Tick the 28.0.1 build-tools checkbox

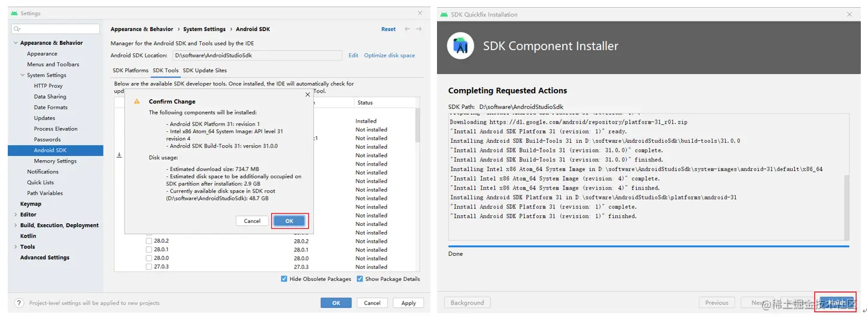[149, 250]
